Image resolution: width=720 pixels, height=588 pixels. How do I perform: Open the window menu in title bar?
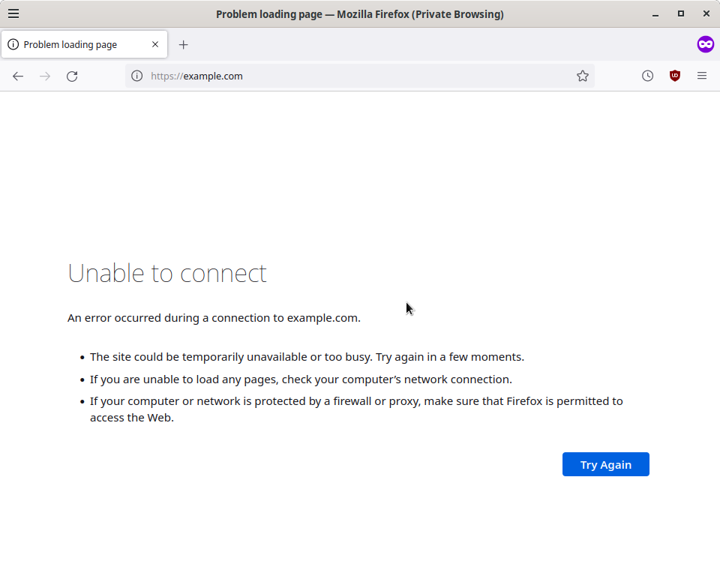click(13, 13)
